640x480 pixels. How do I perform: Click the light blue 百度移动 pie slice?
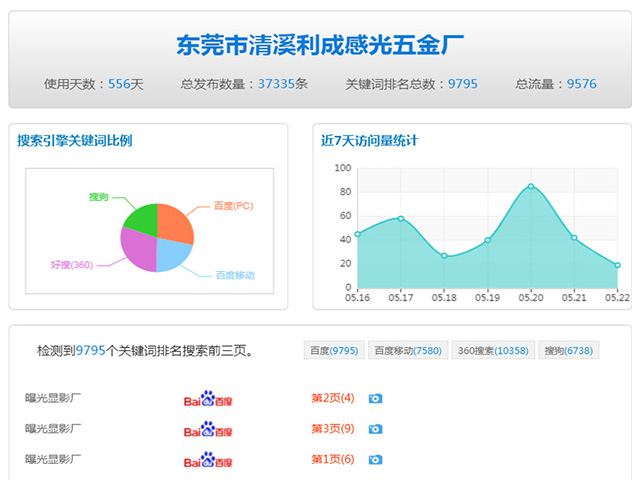click(x=171, y=255)
